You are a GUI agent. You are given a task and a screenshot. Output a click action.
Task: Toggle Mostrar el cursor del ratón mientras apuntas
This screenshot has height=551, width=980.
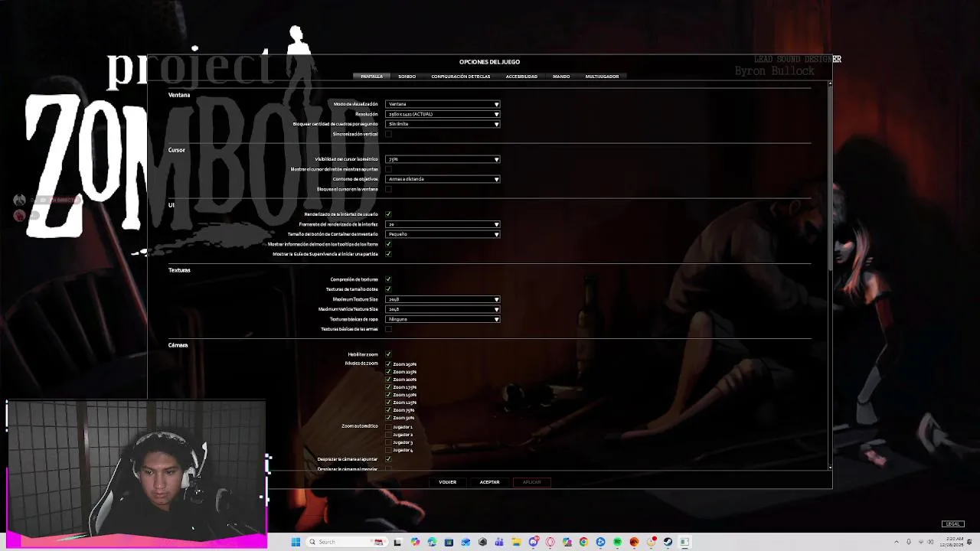point(388,169)
